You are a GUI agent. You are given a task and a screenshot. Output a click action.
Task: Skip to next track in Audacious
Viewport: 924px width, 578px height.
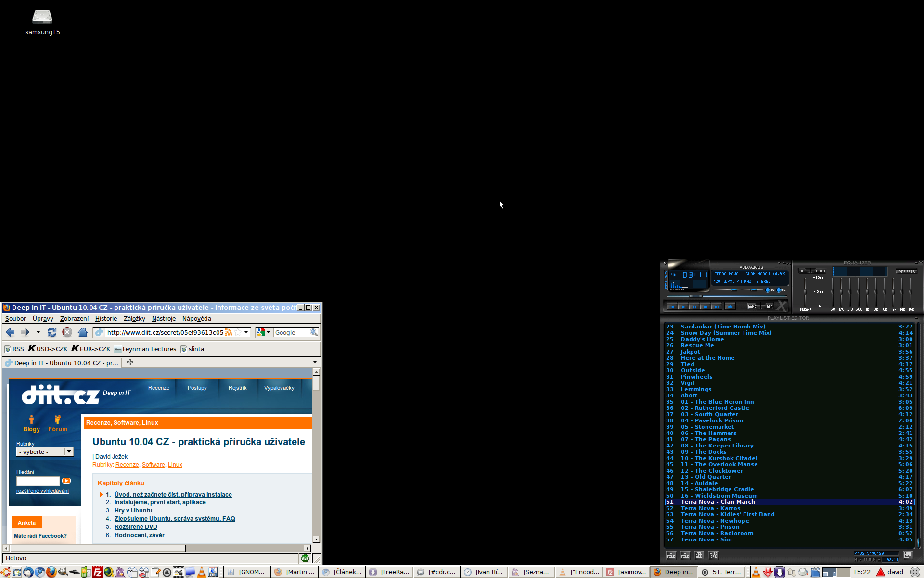click(716, 307)
